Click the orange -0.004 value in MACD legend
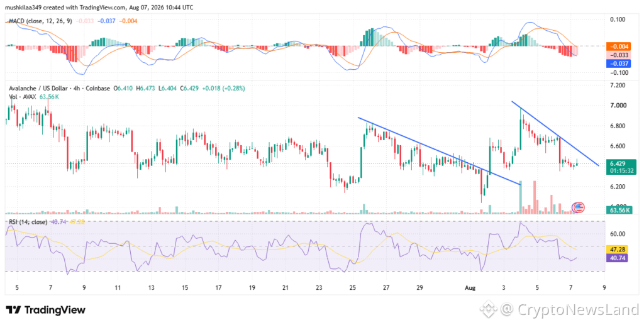 tap(128, 21)
